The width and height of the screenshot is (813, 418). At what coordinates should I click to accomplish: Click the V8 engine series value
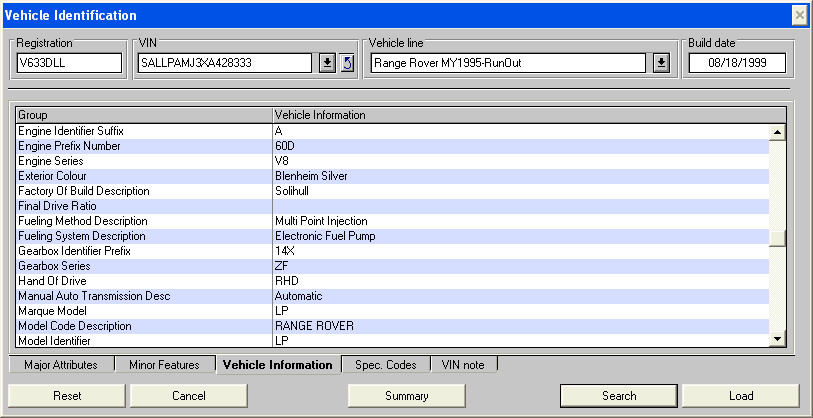(282, 161)
